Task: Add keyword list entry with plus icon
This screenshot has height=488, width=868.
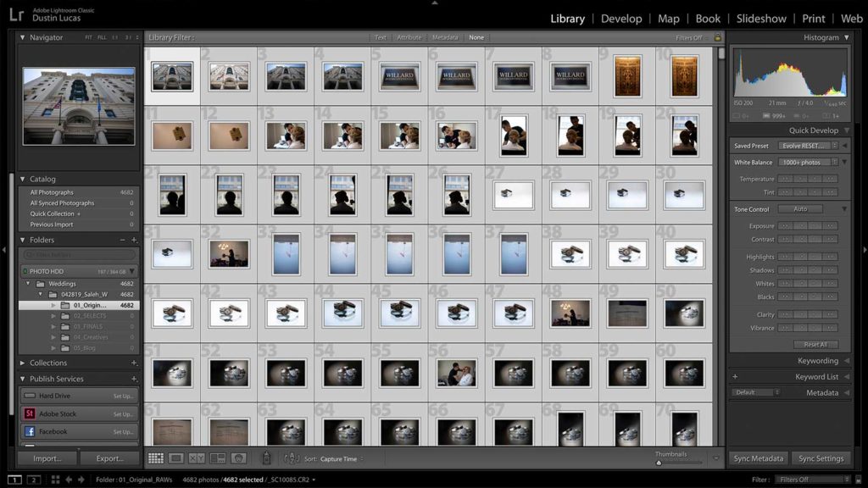Action: tap(735, 377)
